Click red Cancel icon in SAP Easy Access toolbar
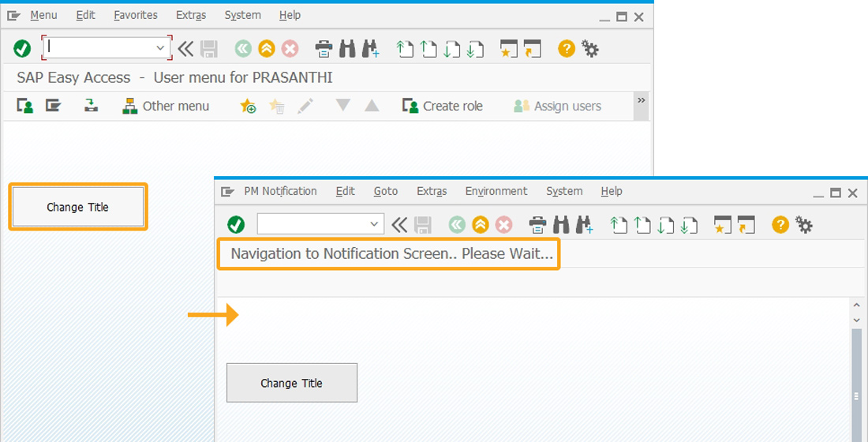868x442 pixels. (x=290, y=49)
